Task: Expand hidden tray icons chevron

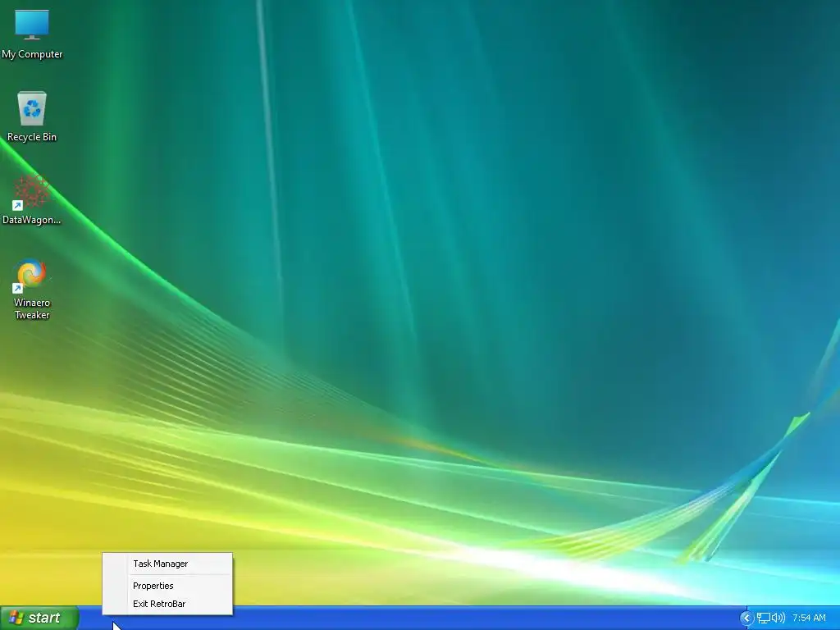Action: coord(746,619)
